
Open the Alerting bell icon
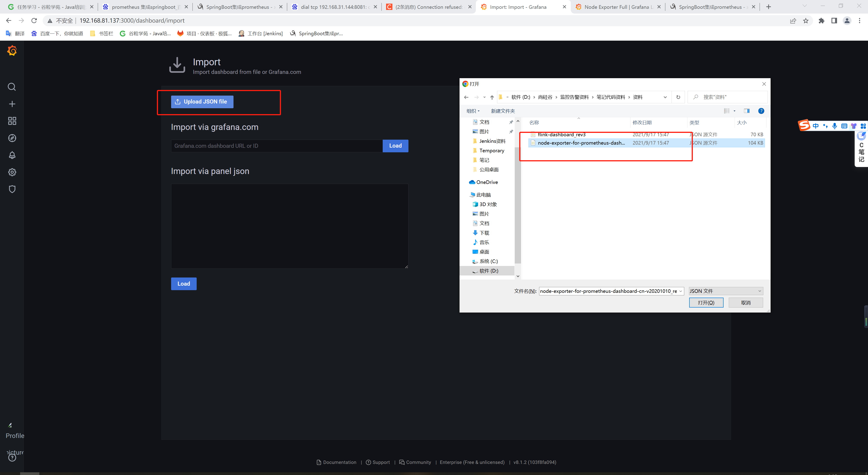tap(12, 155)
